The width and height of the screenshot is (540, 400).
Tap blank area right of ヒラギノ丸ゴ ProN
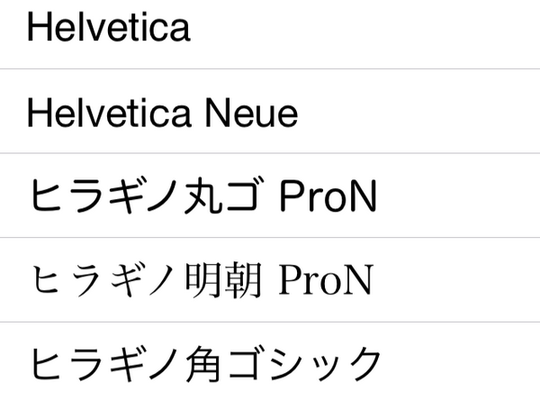[x=459, y=195]
